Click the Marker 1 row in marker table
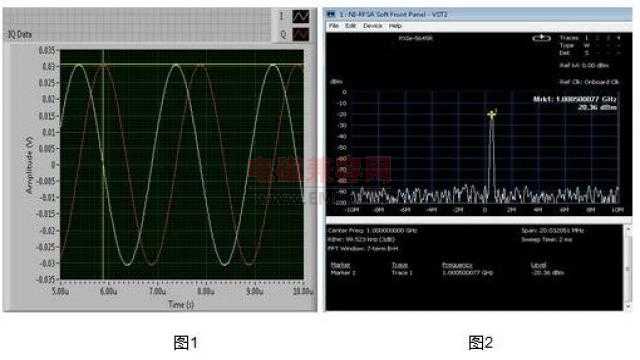The width and height of the screenshot is (640, 360). tap(447, 273)
